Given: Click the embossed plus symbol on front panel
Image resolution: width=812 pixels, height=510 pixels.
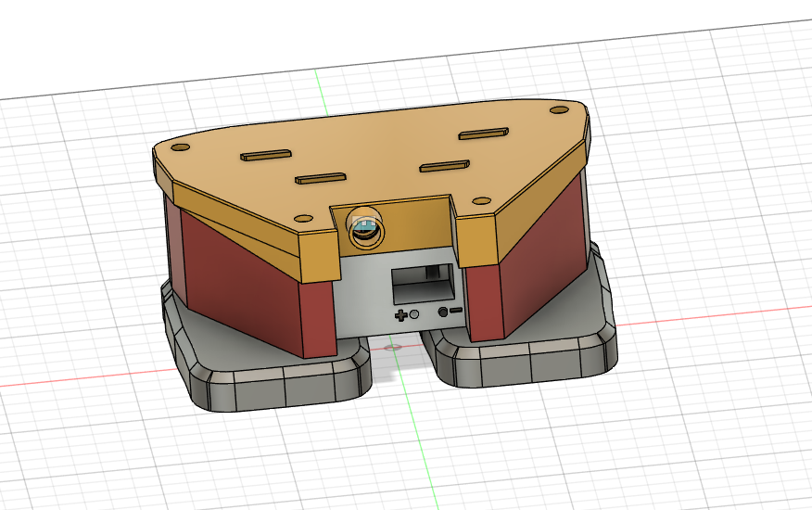Looking at the screenshot, I should coord(401,316).
